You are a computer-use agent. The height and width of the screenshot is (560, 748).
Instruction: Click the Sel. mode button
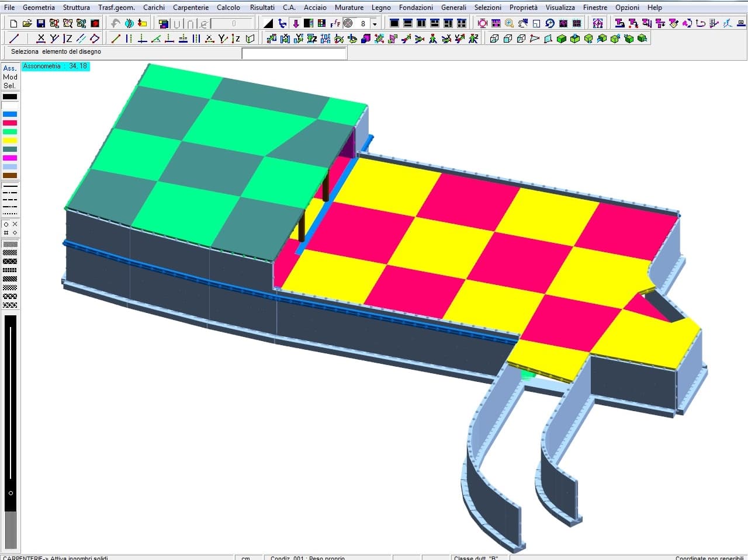10,86
